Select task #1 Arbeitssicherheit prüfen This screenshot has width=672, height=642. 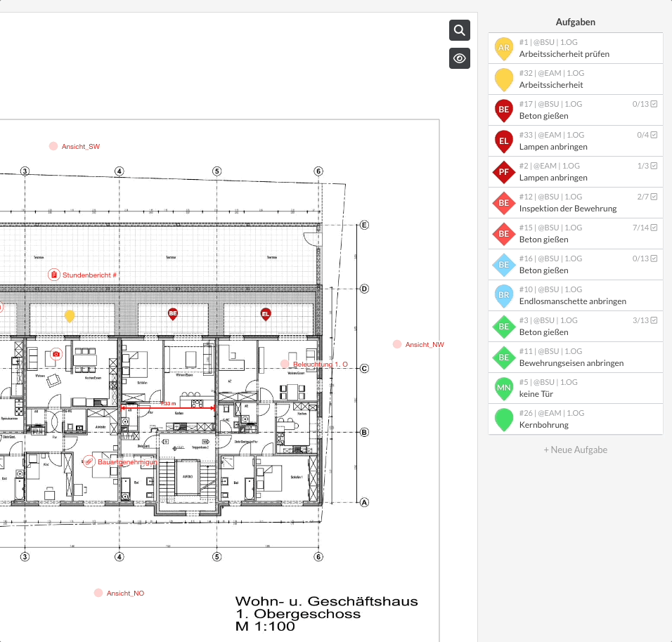click(x=564, y=53)
